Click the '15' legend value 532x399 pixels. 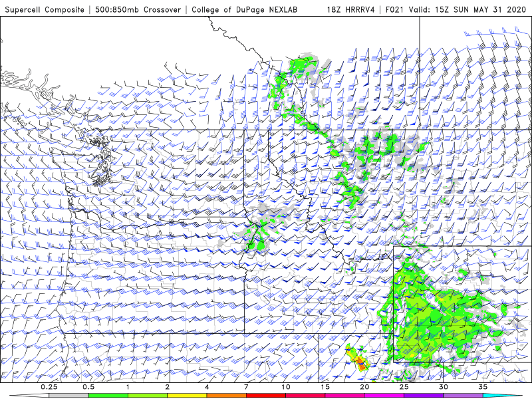pyautogui.click(x=325, y=387)
